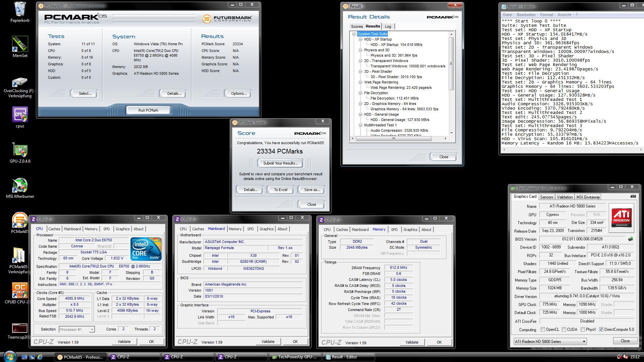Screen dimensions: 644x362
Task: Open the Teamcup20 desktop icon
Action: coord(20,328)
